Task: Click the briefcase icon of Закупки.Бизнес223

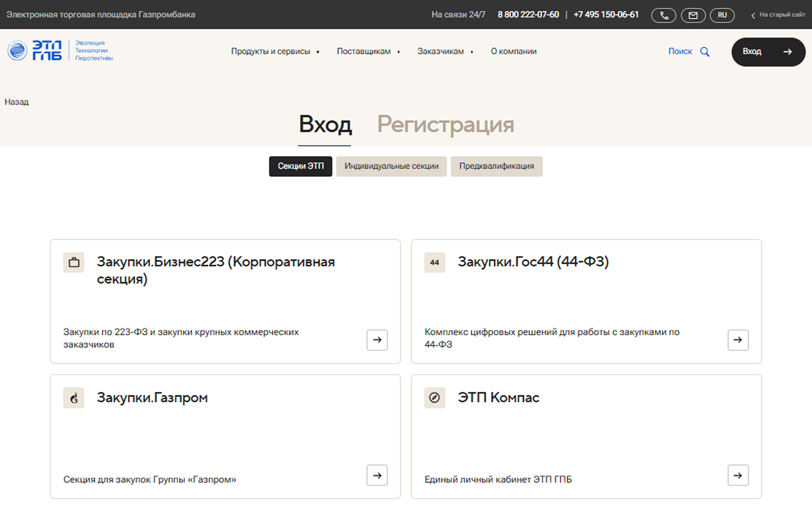Action: tap(74, 262)
